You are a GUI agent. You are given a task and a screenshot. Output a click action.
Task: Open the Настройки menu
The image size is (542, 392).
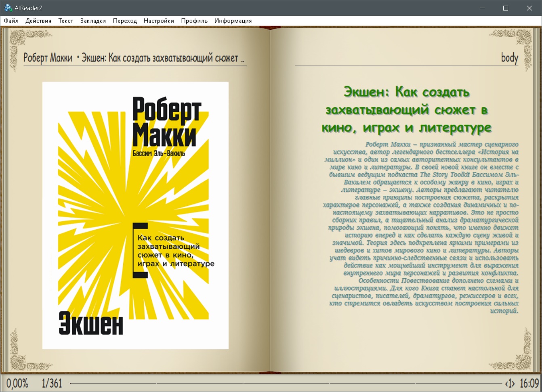click(x=159, y=21)
